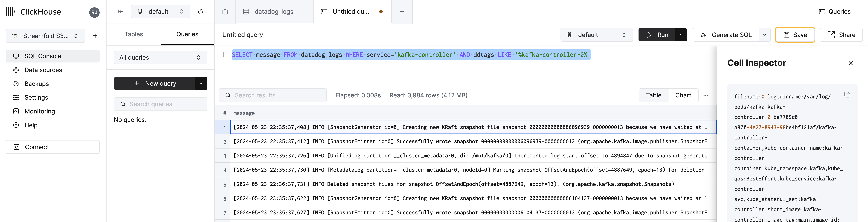Open Settings page
The width and height of the screenshot is (868, 222).
53,97
